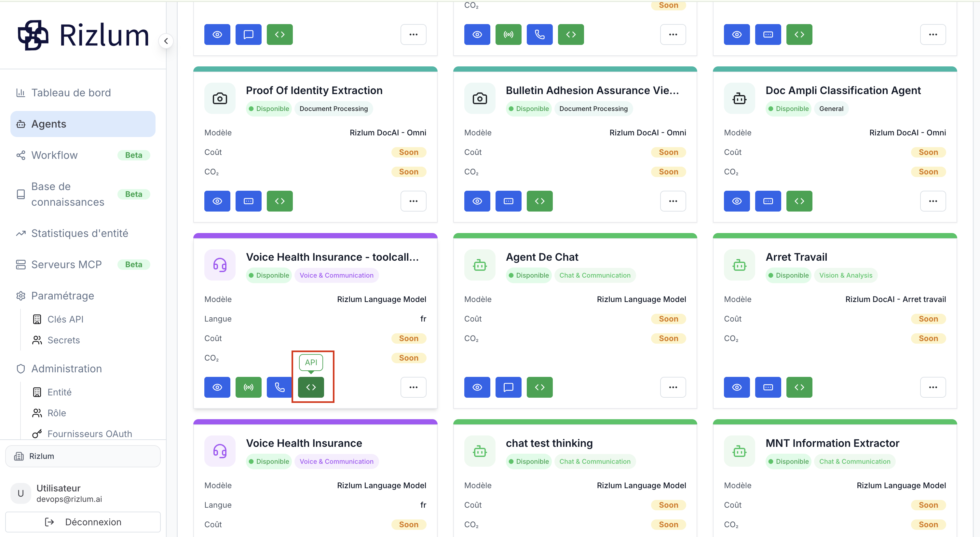Image resolution: width=980 pixels, height=537 pixels.
Task: Open the chat test thinking card title
Action: (x=549, y=443)
